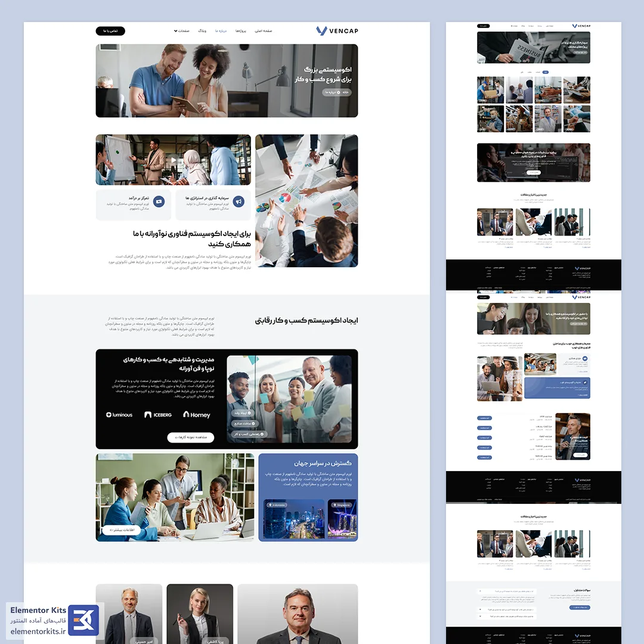Select the تمرکز بر درآمد card title
Screen dimensions: 644x644
coord(139,198)
